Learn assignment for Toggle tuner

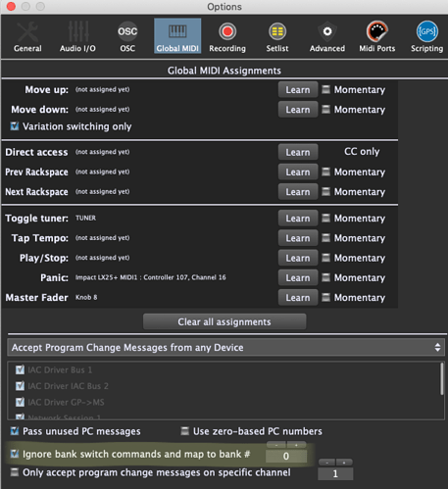tap(298, 219)
